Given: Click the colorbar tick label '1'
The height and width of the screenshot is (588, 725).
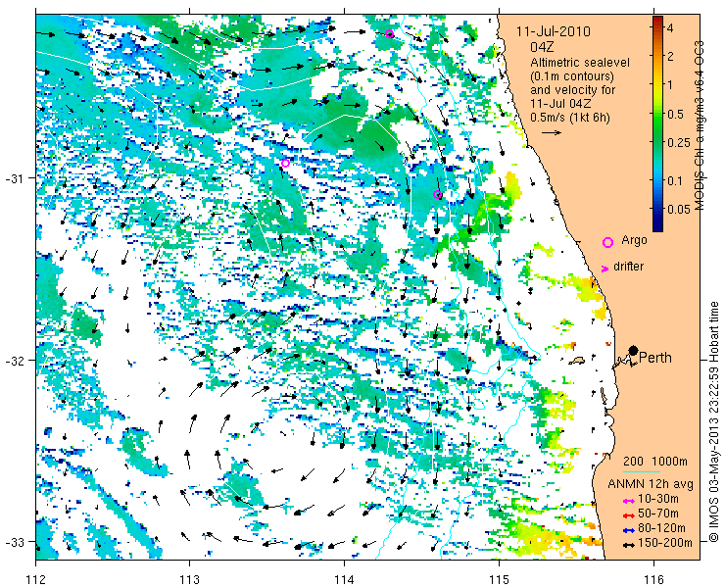Looking at the screenshot, I should (670, 84).
